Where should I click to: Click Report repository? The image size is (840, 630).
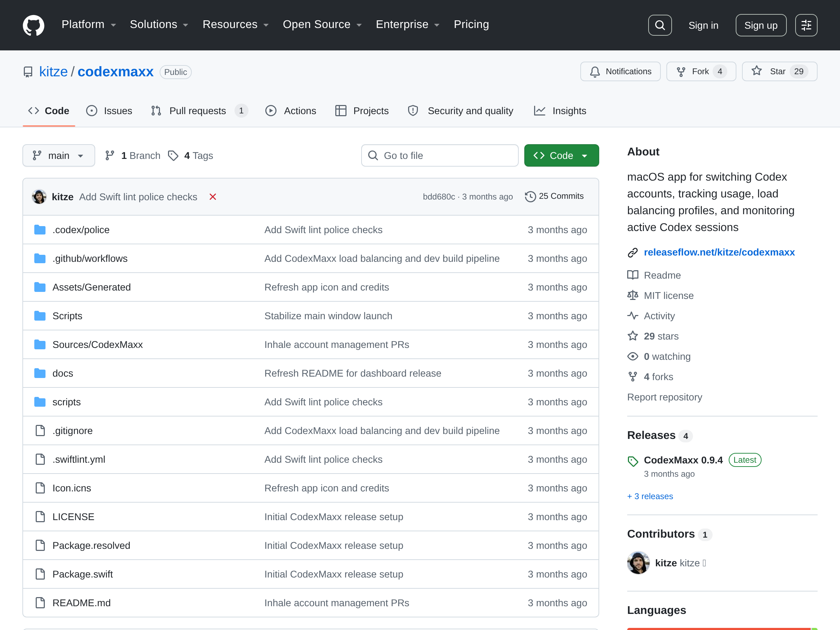tap(665, 397)
